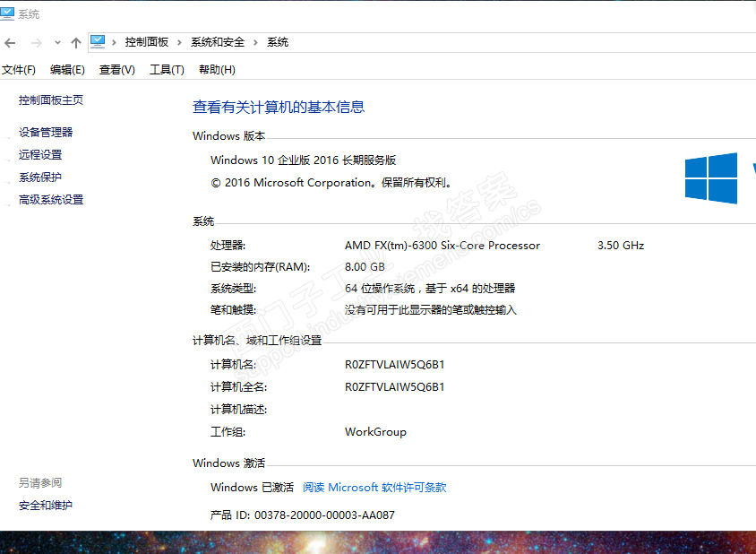756x554 pixels.
Task: Open the 帮助(H) menu
Action: click(217, 70)
